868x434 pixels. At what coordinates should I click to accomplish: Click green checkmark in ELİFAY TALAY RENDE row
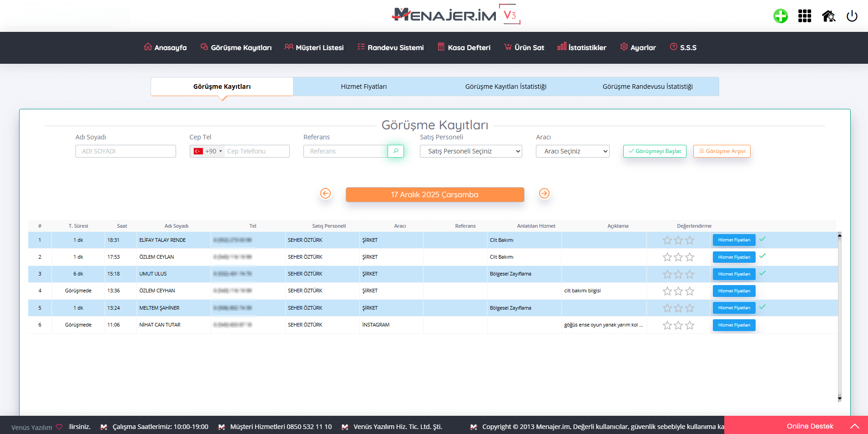[762, 239]
